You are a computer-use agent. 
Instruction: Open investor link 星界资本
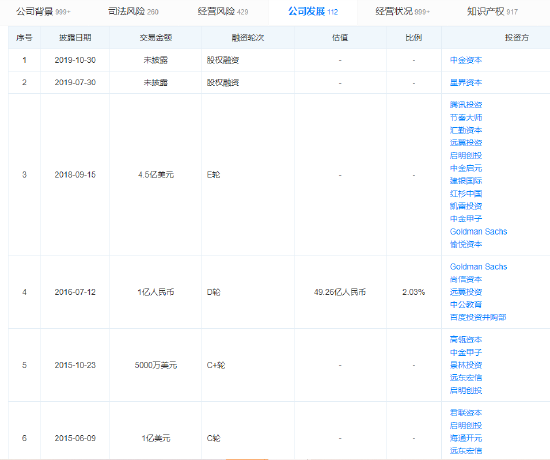click(x=466, y=82)
